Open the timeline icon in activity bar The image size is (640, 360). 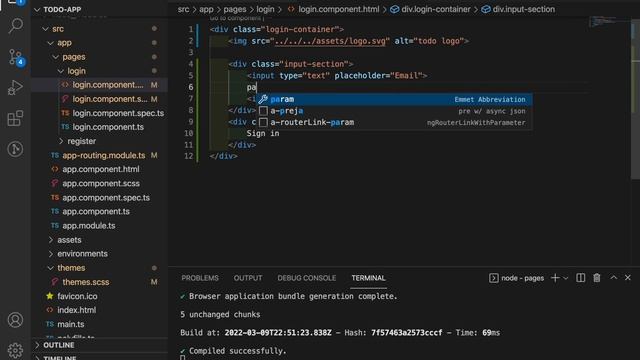(16, 149)
